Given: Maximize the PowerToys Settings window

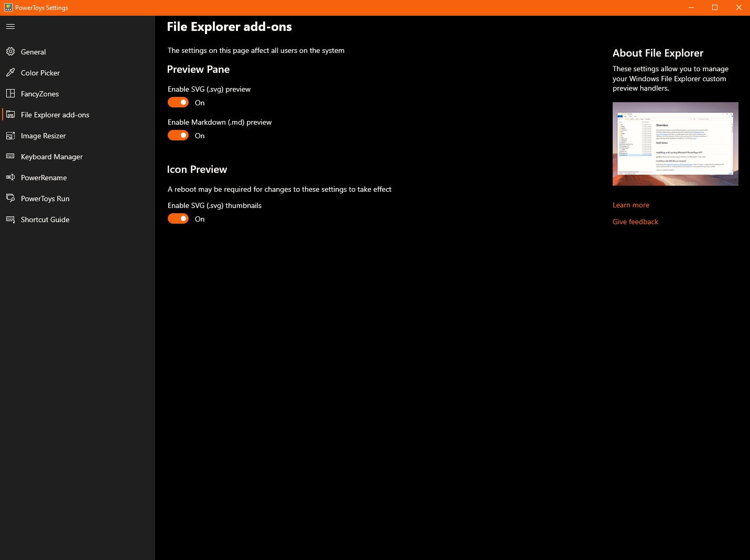Looking at the screenshot, I should pos(714,7).
